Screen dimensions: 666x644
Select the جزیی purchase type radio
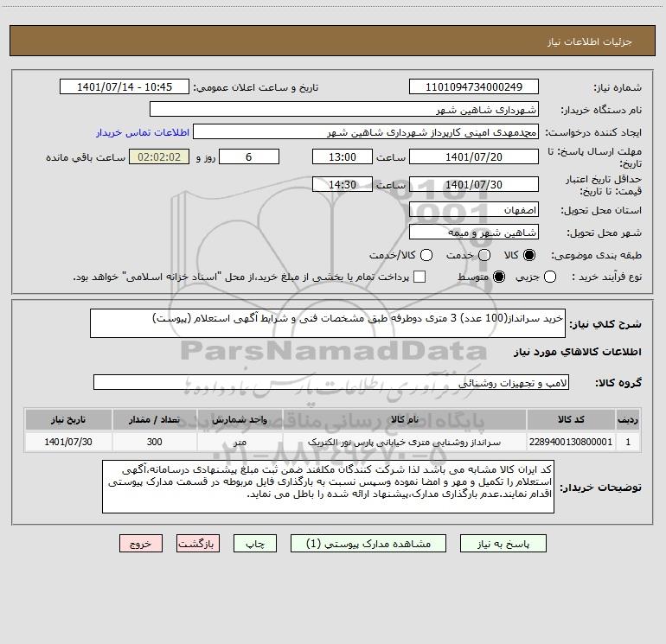point(550,277)
